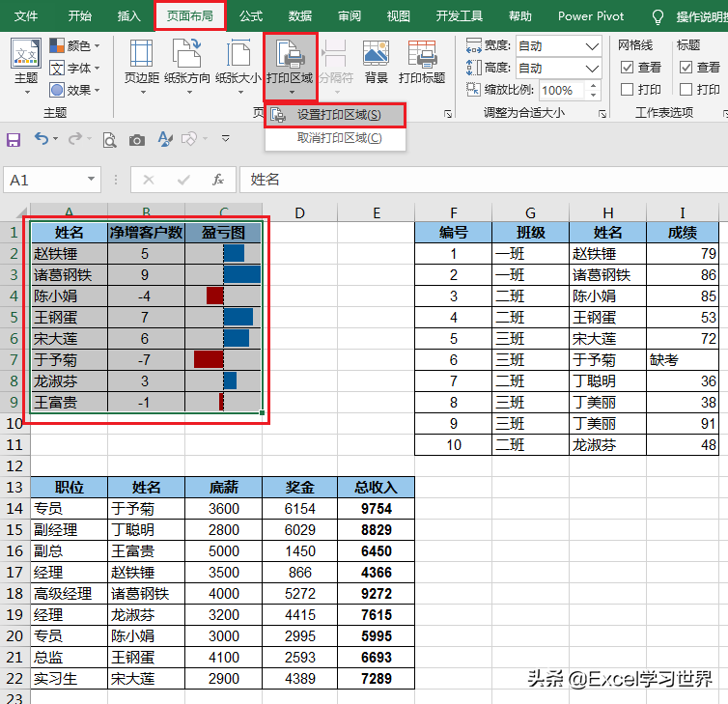This screenshot has height=704, width=728.
Task: Toggle the 标题 查看 checkbox
Action: coord(686,68)
